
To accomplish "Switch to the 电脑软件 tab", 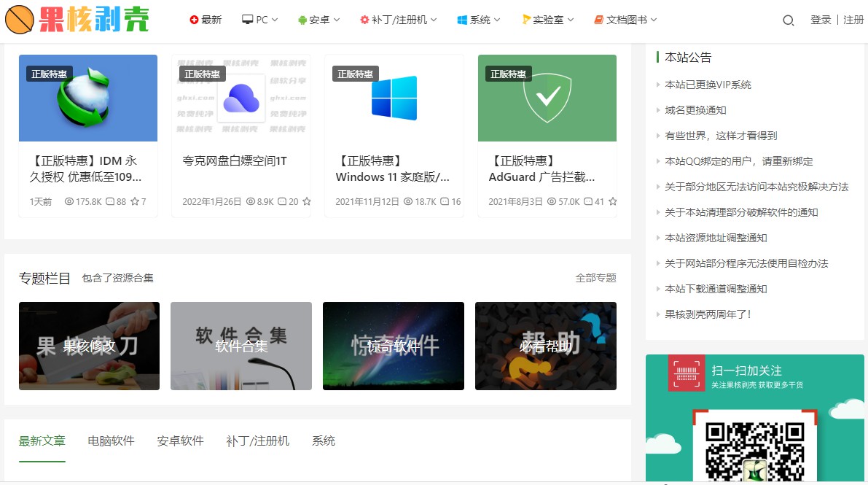I will tap(112, 441).
